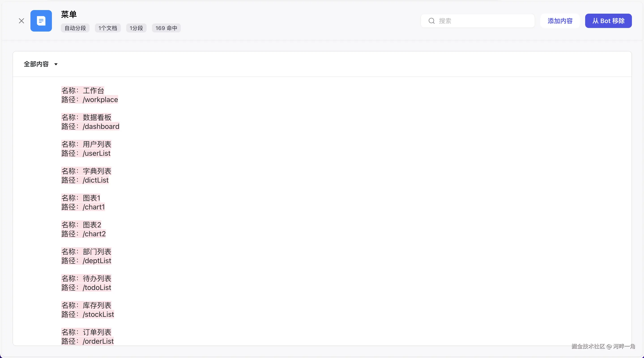Viewport: 644px width, 358px height.
Task: Expand the 全部内容 dropdown
Action: (36, 64)
